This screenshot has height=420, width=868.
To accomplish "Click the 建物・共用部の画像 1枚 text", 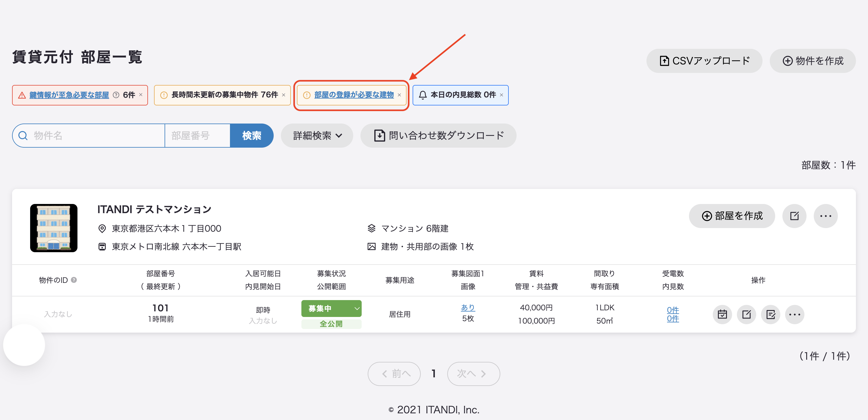I will (427, 246).
